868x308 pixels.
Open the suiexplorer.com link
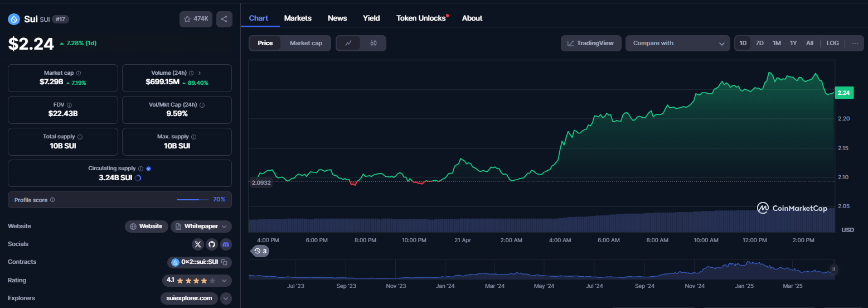(189, 298)
